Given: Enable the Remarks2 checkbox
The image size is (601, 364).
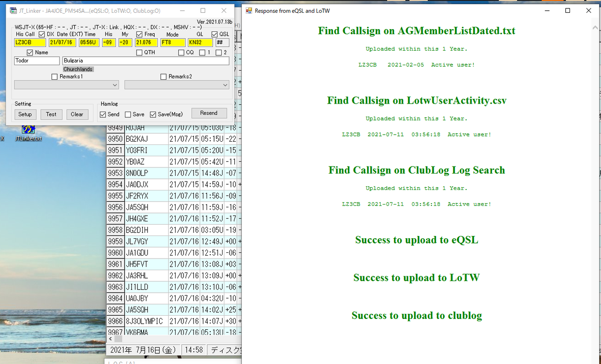Looking at the screenshot, I should [x=163, y=76].
